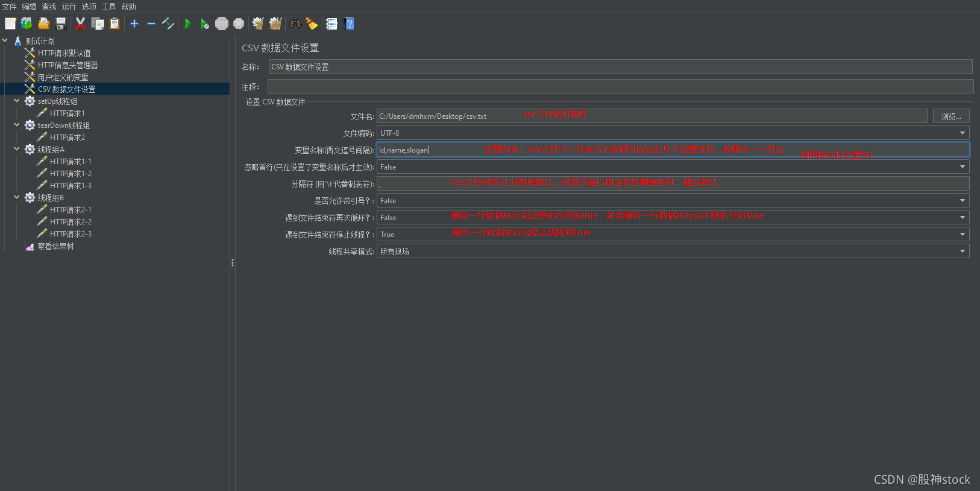
Task: Click the 变量名称 variable names field
Action: point(673,150)
